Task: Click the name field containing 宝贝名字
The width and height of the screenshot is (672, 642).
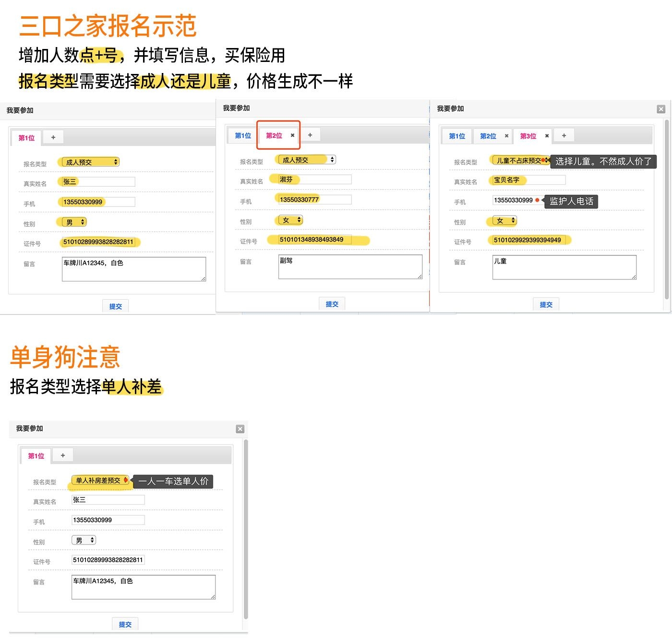Action: (529, 180)
